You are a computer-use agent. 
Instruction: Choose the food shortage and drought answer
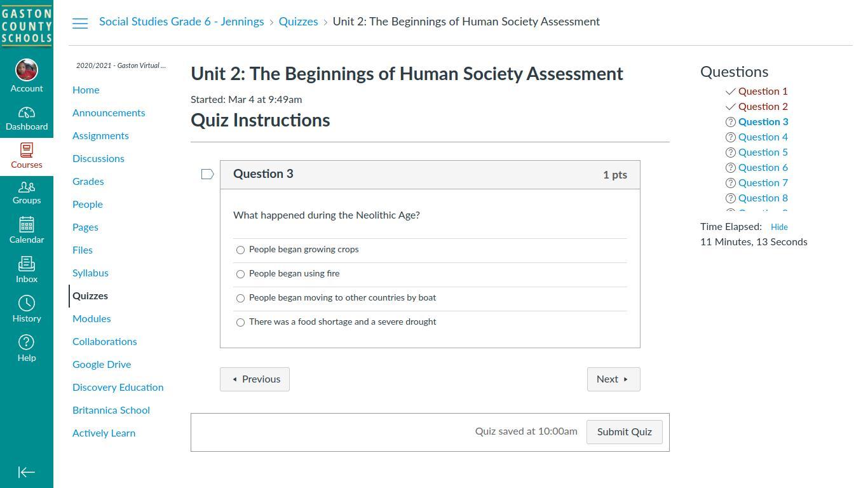point(240,322)
